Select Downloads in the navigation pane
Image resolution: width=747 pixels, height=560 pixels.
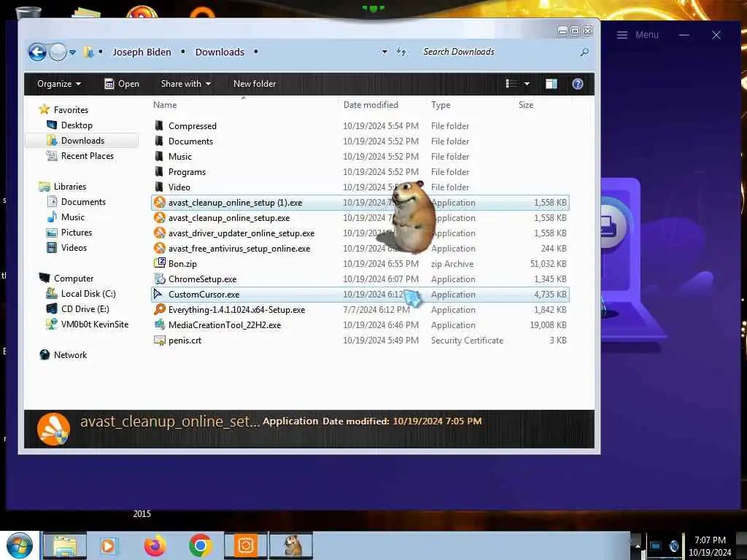[82, 141]
